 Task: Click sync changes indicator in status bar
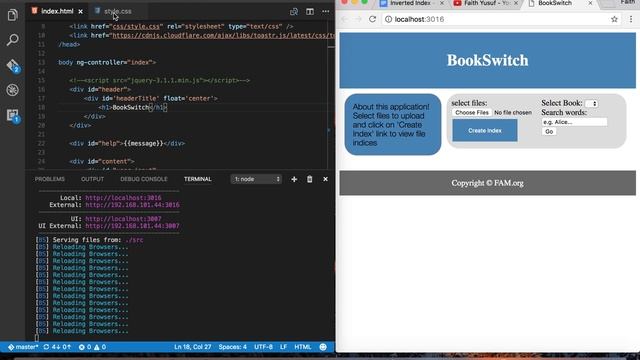click(x=57, y=347)
